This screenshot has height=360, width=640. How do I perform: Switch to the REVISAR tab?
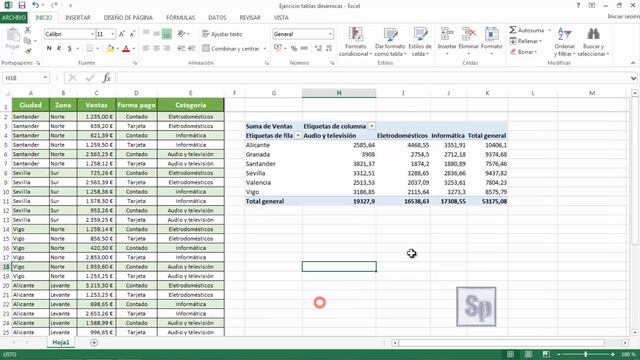point(250,18)
